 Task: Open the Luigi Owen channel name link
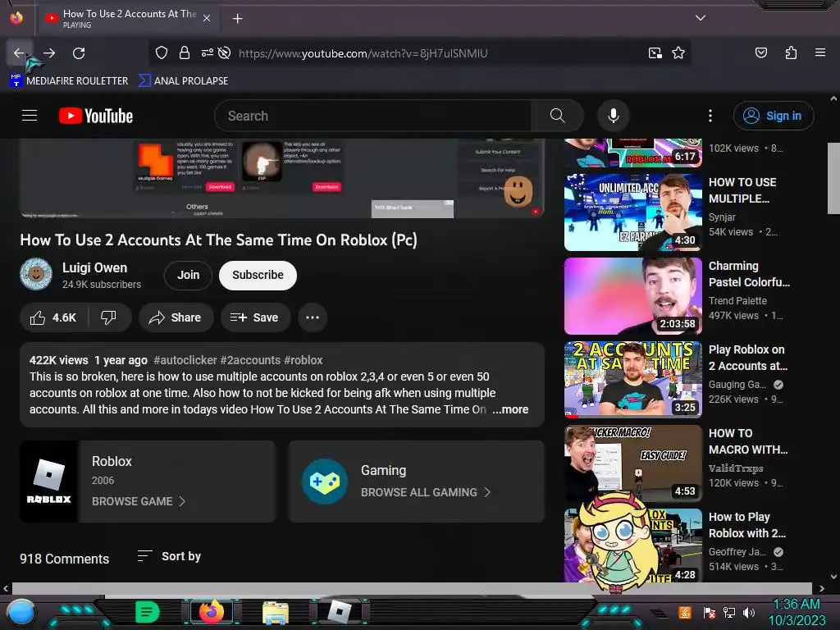95,267
